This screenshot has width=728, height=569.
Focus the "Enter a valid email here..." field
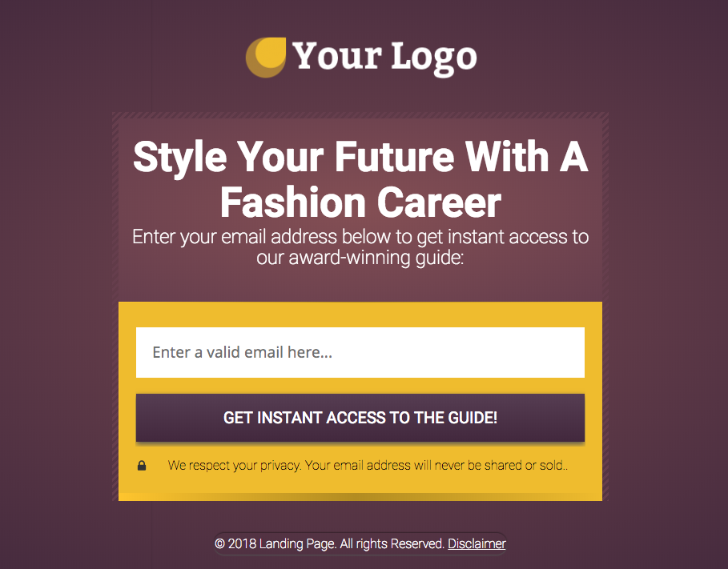(x=360, y=352)
